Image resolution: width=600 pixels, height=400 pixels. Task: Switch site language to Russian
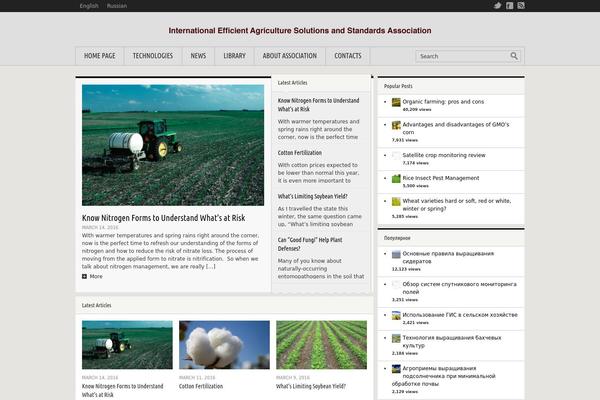click(117, 6)
